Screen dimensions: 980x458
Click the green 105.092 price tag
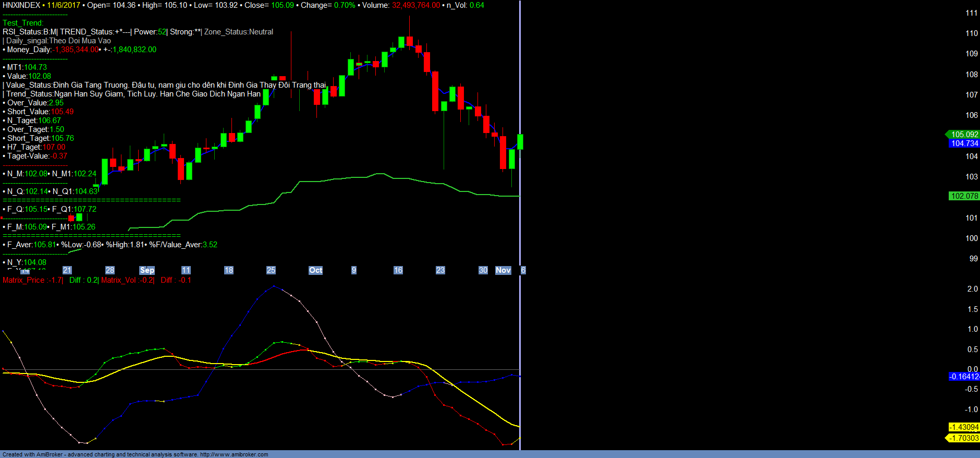pos(964,135)
